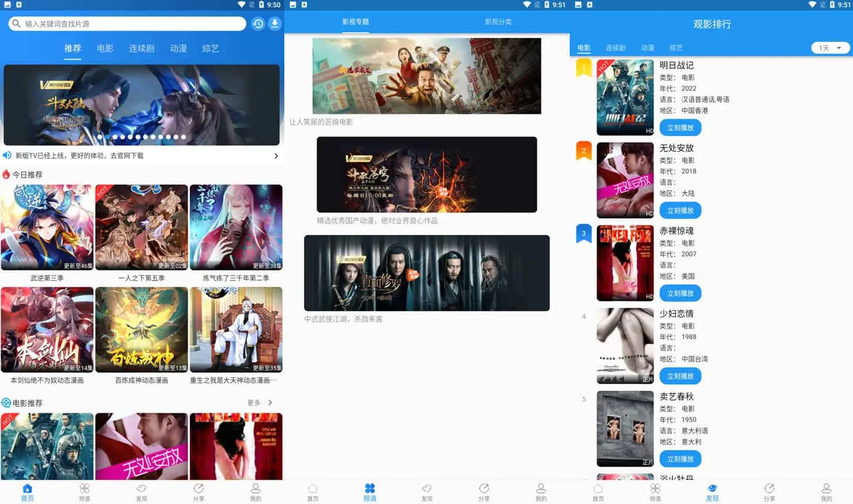Open 频道 from the middle screen's bottom navigation
The width and height of the screenshot is (853, 504).
tap(370, 492)
